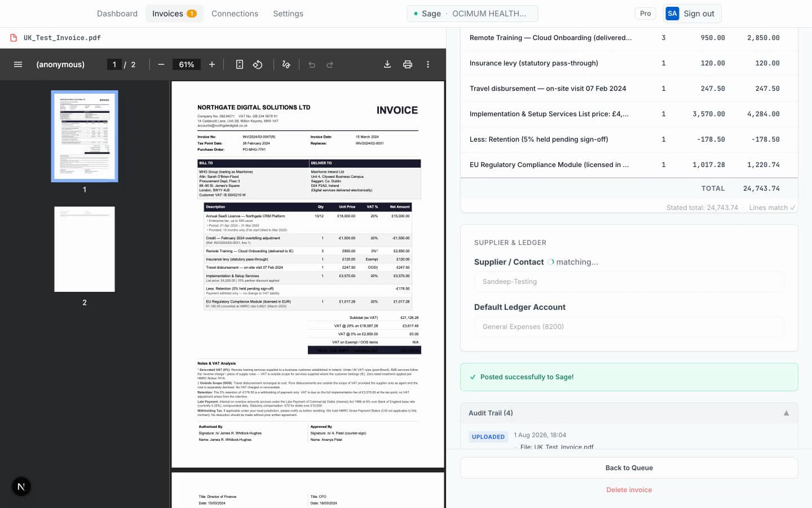
Task: Toggle the PDF sidebar hamburger menu
Action: (18, 64)
